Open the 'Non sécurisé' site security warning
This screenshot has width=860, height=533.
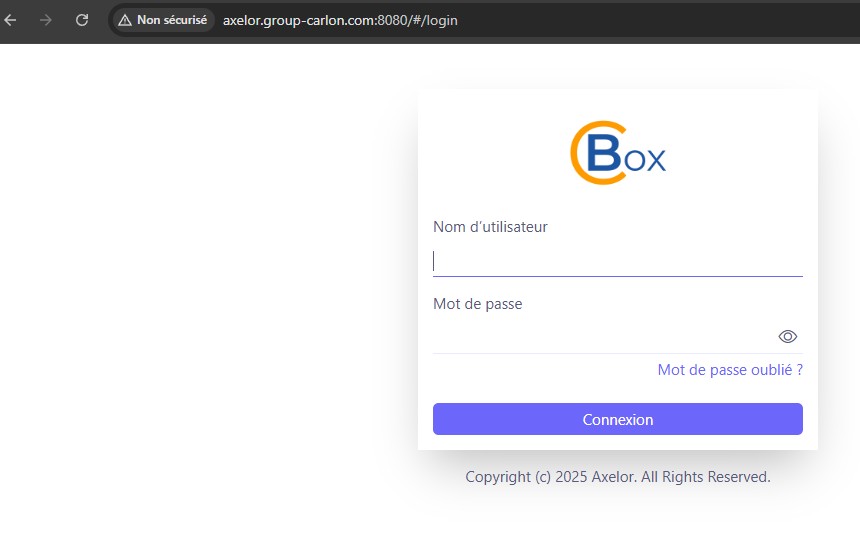tap(163, 20)
